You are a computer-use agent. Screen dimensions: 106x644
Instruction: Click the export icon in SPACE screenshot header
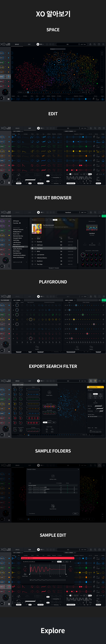coord(90,44)
